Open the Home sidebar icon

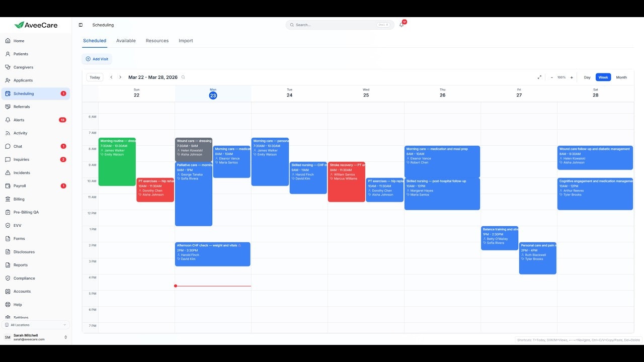coord(8,41)
